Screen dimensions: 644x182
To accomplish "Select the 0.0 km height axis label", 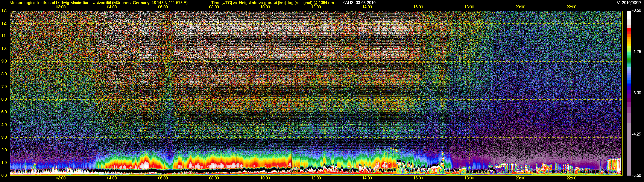I will coord(4,175).
